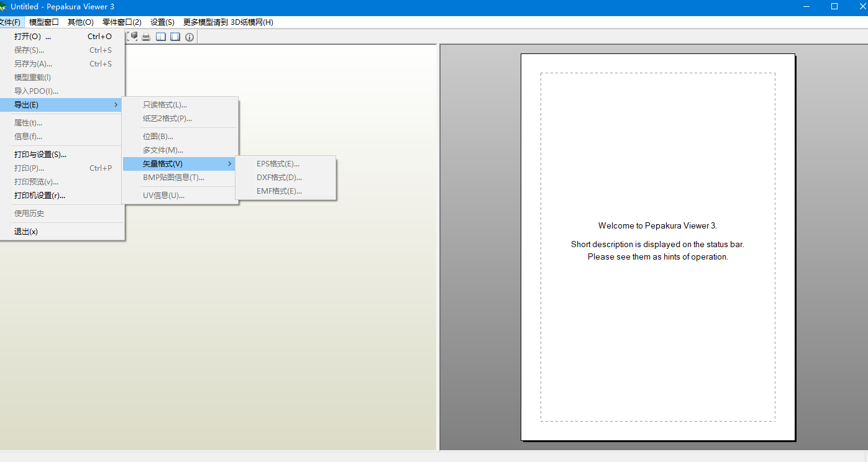Click "Please see them as hints of operation."
The width and height of the screenshot is (868, 462).
pyautogui.click(x=657, y=256)
